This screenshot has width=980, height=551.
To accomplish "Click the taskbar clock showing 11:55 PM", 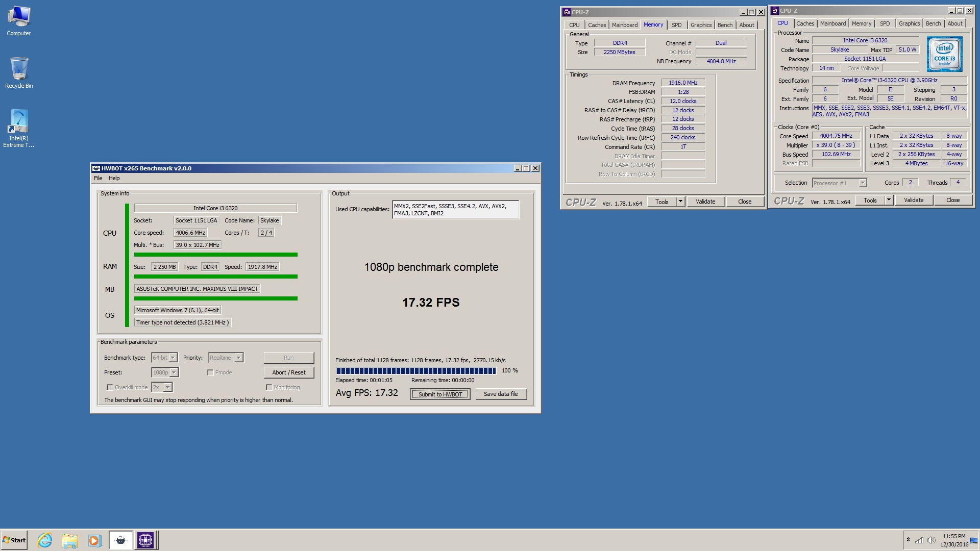I will pyautogui.click(x=954, y=540).
